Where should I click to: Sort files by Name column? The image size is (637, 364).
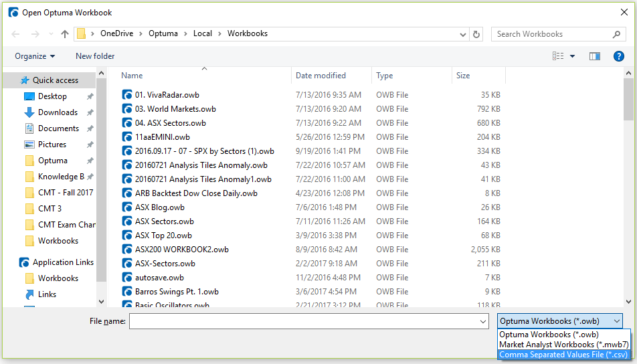[x=132, y=76]
